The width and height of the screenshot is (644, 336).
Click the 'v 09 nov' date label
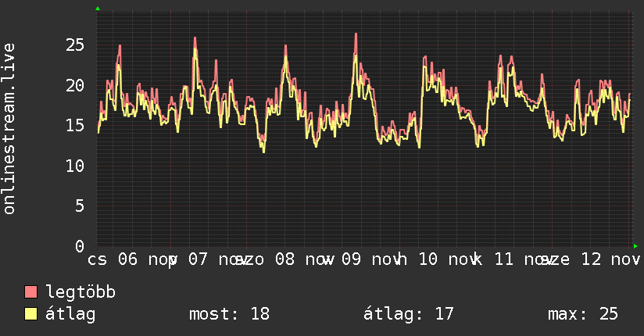point(363,259)
